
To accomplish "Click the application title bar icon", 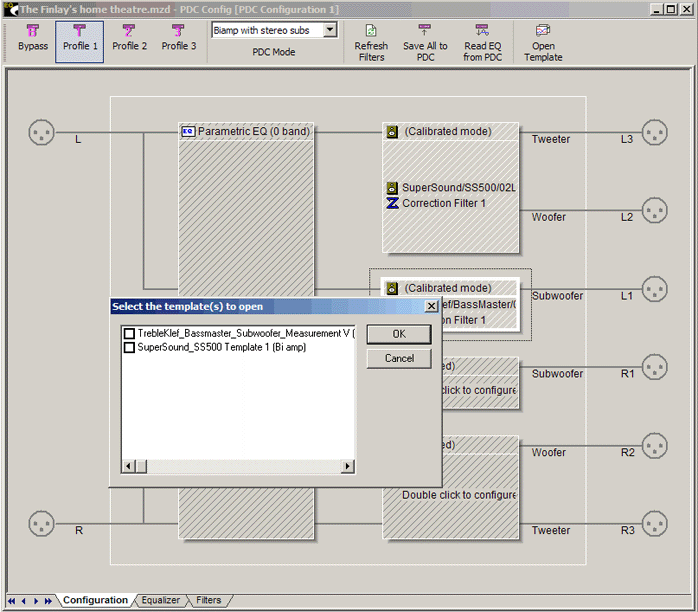I will [11, 9].
